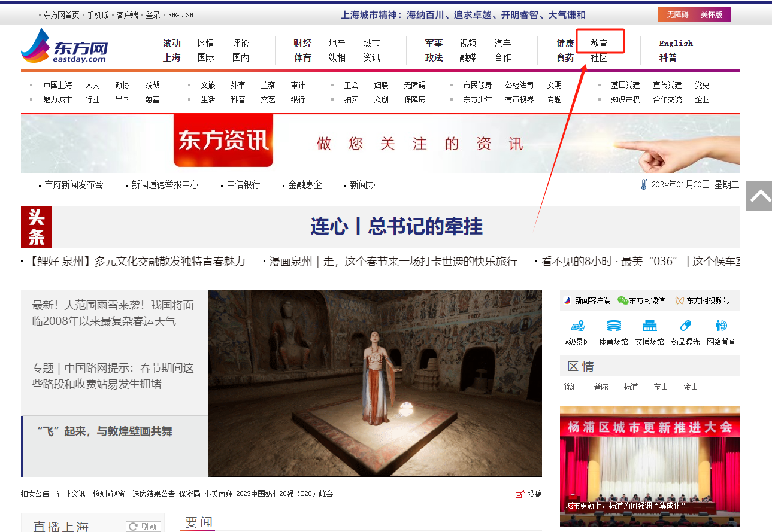
Task: Open the 教育 navigation item
Action: (599, 43)
